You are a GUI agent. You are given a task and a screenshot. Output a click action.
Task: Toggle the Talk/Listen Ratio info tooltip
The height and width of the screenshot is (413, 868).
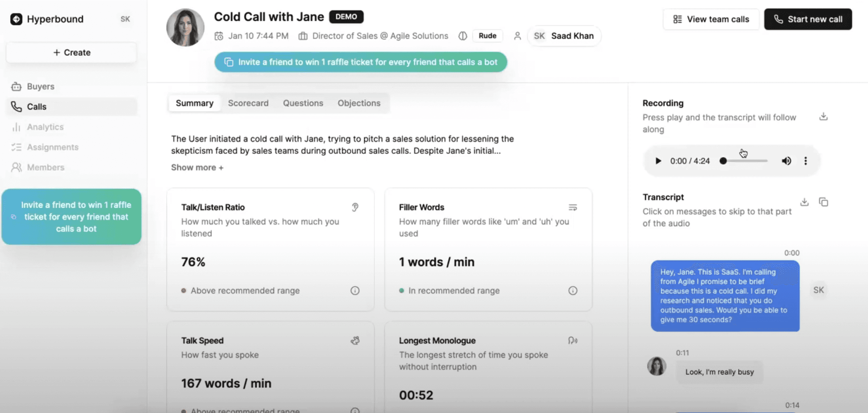pos(355,291)
